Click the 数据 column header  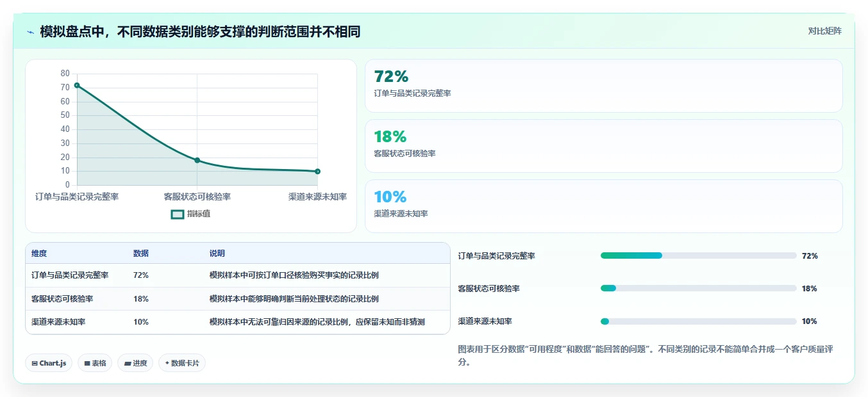[141, 254]
